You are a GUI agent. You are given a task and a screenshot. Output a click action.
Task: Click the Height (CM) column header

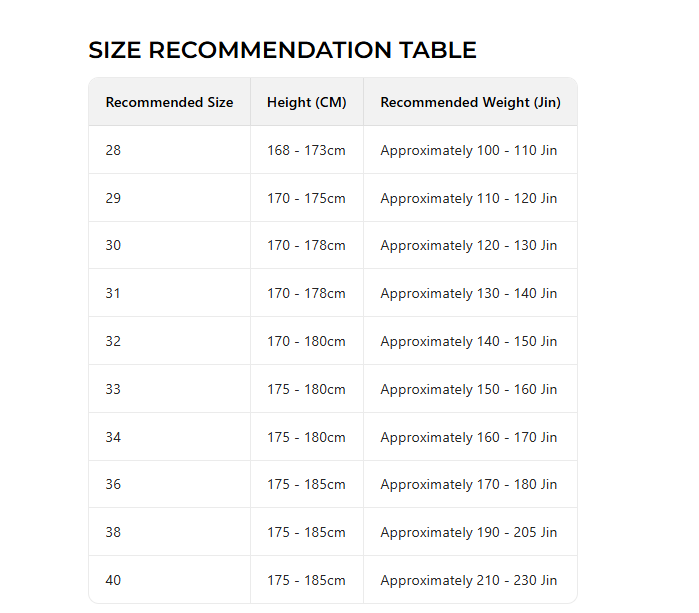click(x=306, y=102)
